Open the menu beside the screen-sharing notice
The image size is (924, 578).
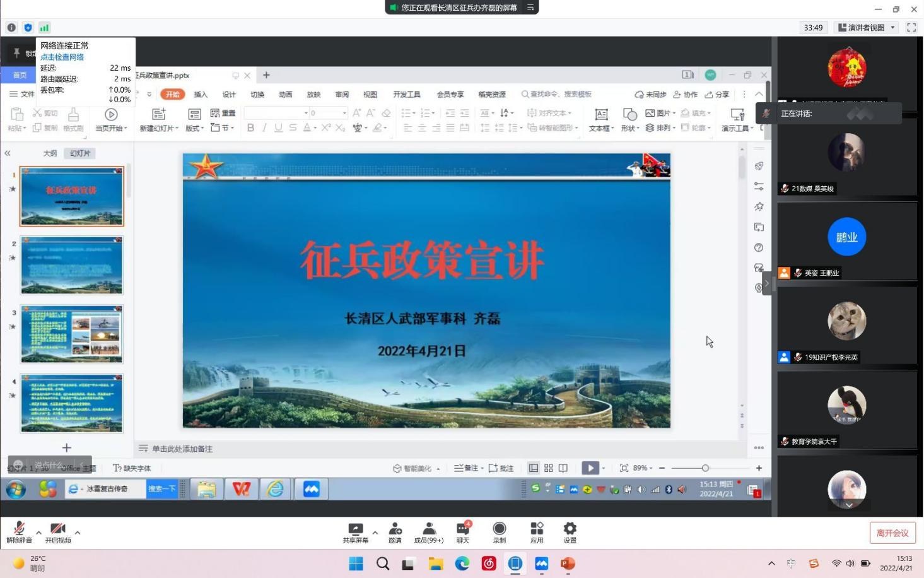coord(530,8)
